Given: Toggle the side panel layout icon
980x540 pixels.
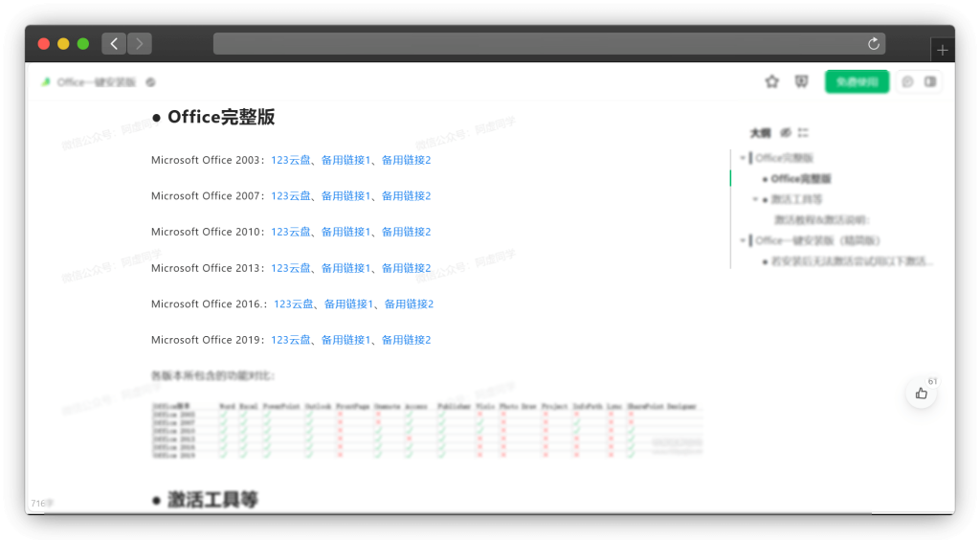Looking at the screenshot, I should (x=930, y=82).
